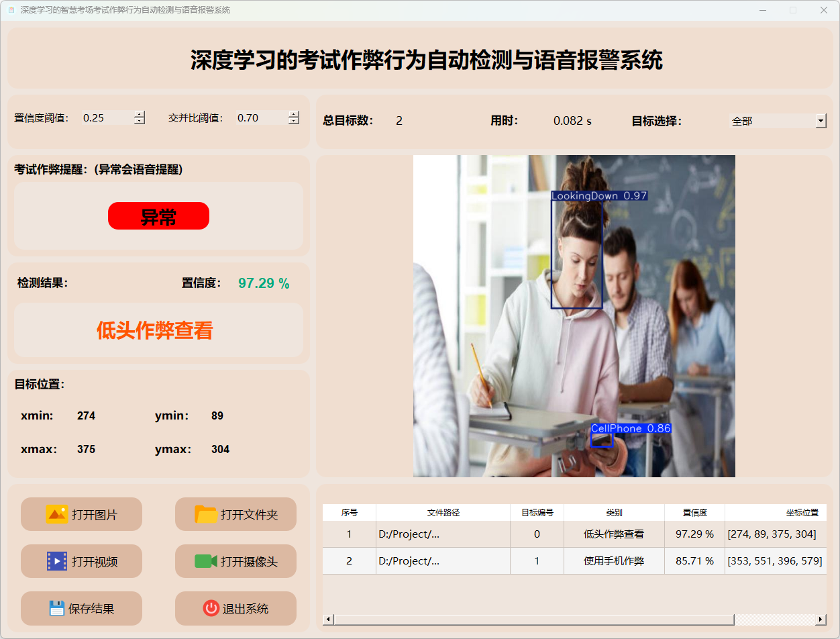
Task: Click the 97.29 % cell in the table
Action: pyautogui.click(x=695, y=534)
